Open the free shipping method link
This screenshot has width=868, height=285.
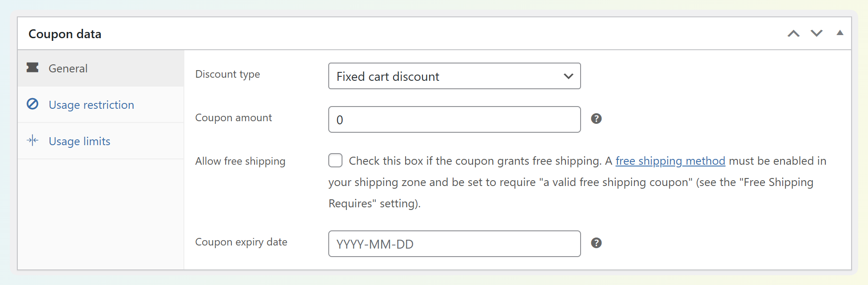[x=670, y=161]
